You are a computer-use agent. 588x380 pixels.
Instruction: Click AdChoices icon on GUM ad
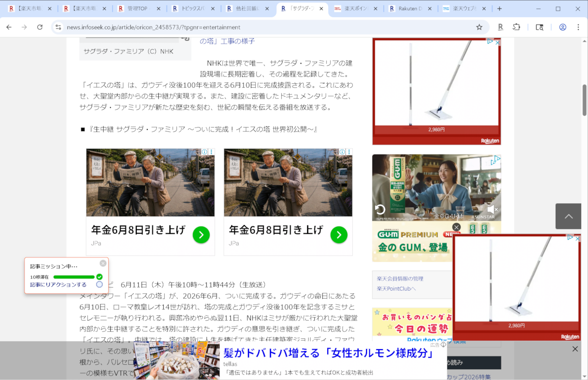[x=496, y=160]
